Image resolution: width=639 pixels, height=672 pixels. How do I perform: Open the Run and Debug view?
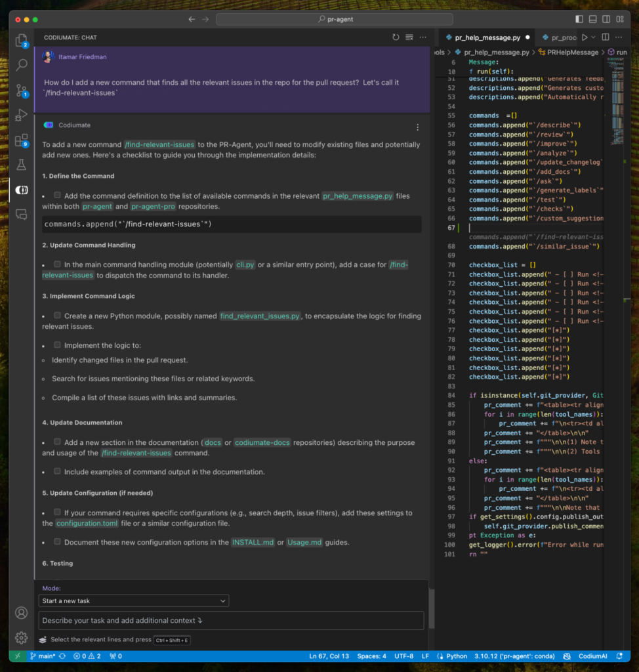21,115
